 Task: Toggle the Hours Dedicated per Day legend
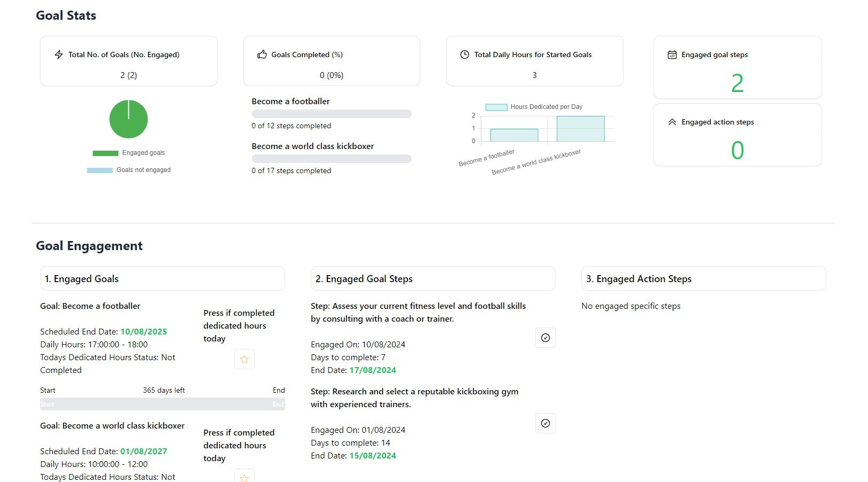pos(534,107)
